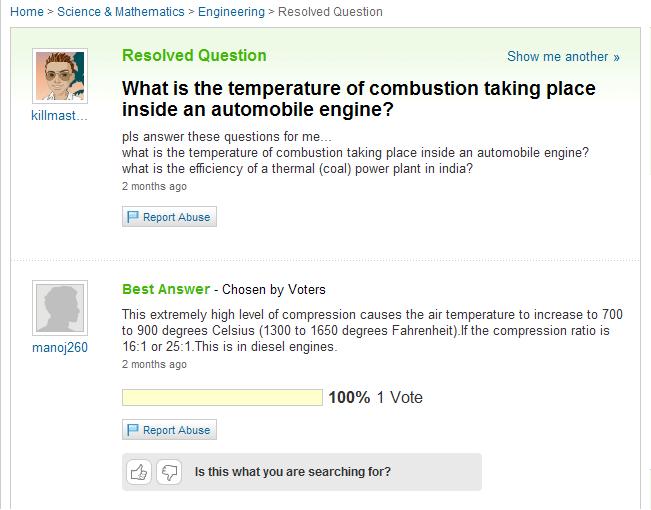The image size is (651, 510).
Task: Click the thumbs down icon
Action: pyautogui.click(x=169, y=472)
